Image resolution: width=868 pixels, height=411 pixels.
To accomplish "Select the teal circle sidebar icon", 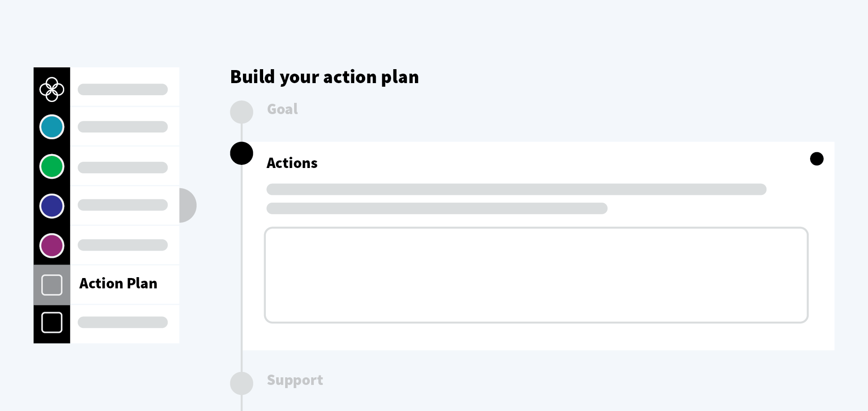I will pos(52,127).
